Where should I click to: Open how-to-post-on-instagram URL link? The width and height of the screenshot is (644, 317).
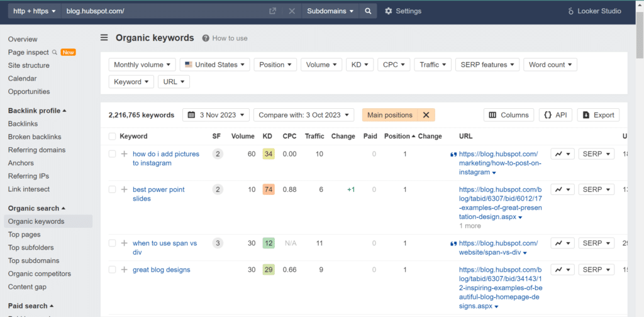coord(500,163)
